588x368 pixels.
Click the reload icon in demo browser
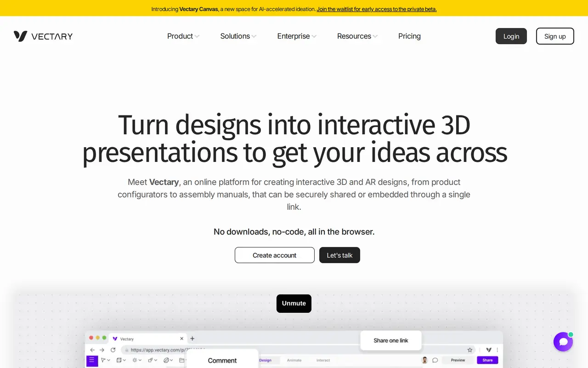pyautogui.click(x=113, y=350)
